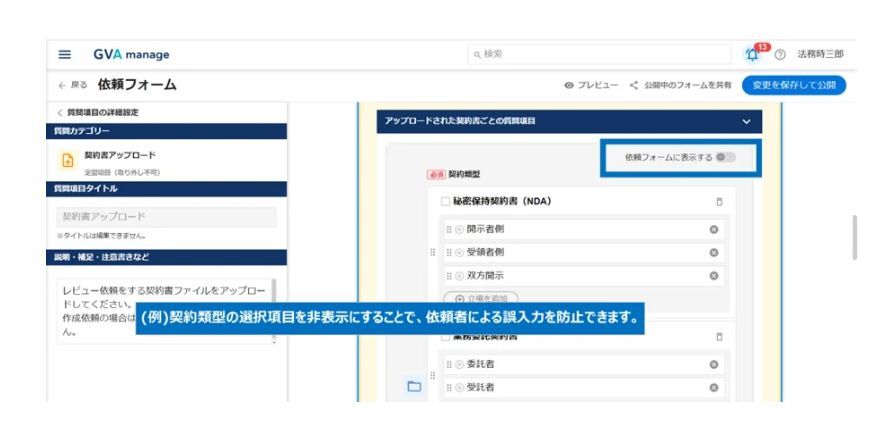The width and height of the screenshot is (886, 425).
Task: Select the 受託者 radio circle
Action: coord(459,388)
